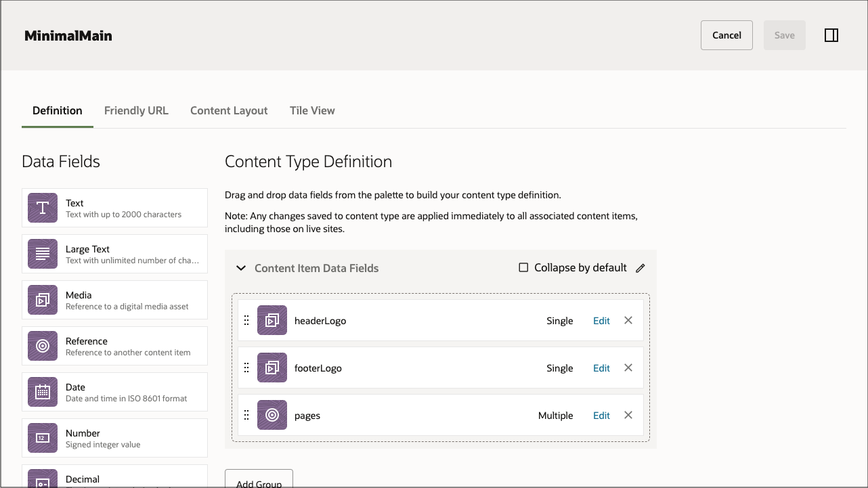Open the side panel layout icon
The width and height of the screenshot is (868, 488).
click(831, 35)
